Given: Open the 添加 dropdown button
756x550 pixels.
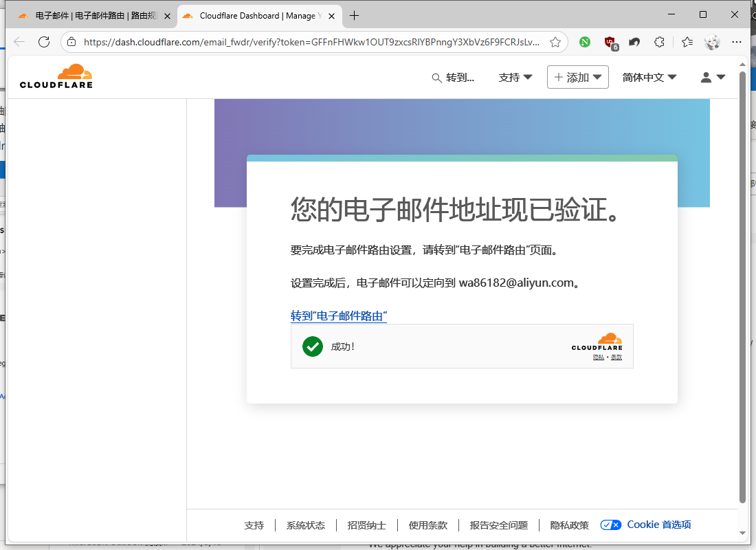Looking at the screenshot, I should (578, 78).
